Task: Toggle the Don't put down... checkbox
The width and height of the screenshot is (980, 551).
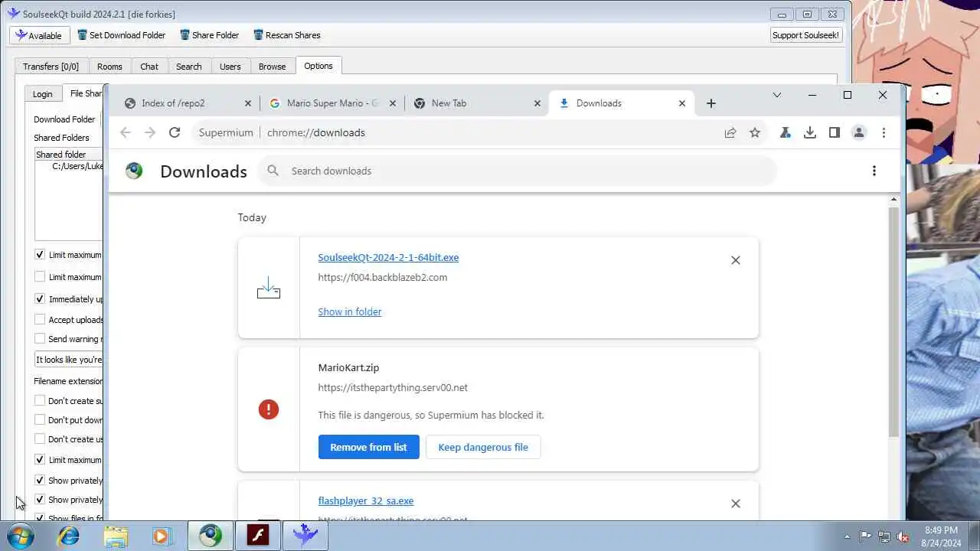Action: [40, 419]
